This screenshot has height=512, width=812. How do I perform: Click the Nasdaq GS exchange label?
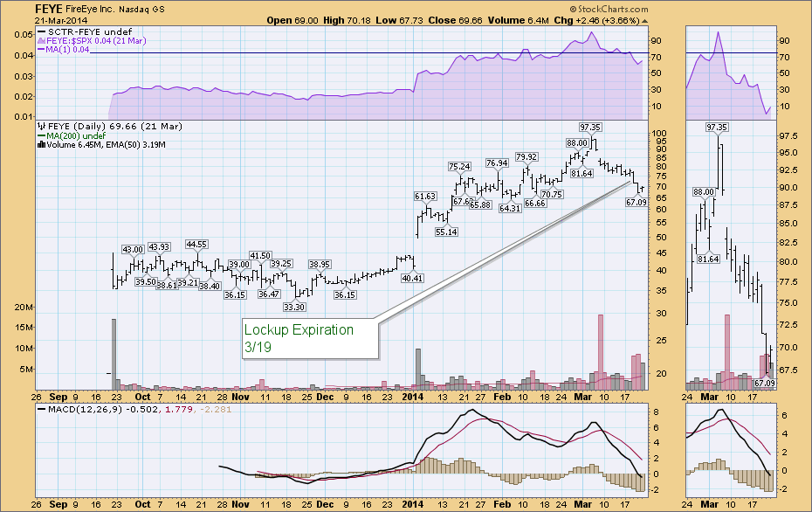(142, 10)
